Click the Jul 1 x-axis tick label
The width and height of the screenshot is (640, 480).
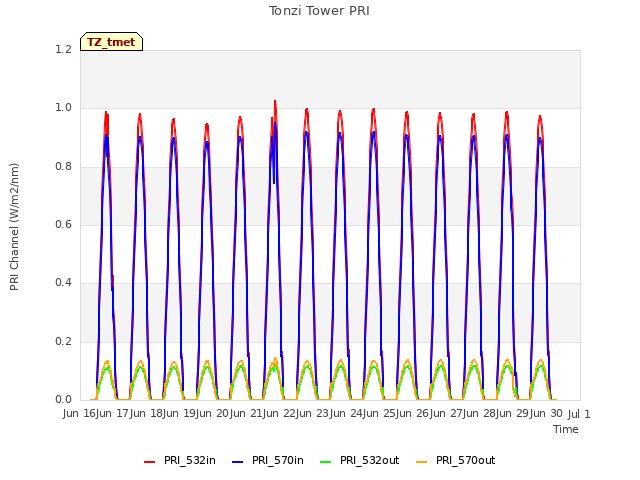(579, 414)
